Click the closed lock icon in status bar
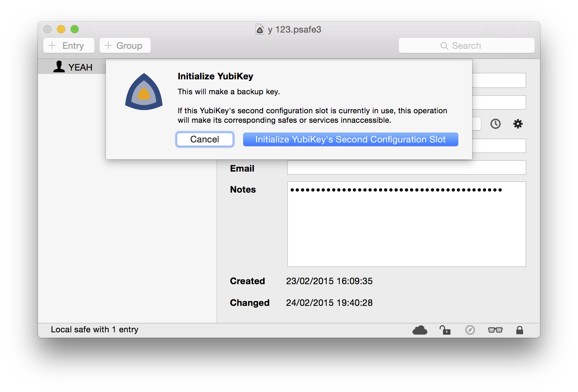 519,330
